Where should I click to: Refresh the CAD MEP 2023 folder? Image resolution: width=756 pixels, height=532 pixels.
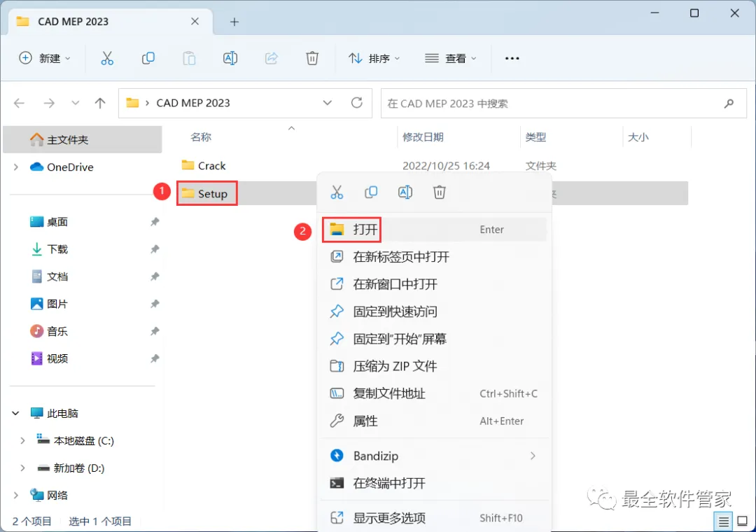pyautogui.click(x=357, y=103)
